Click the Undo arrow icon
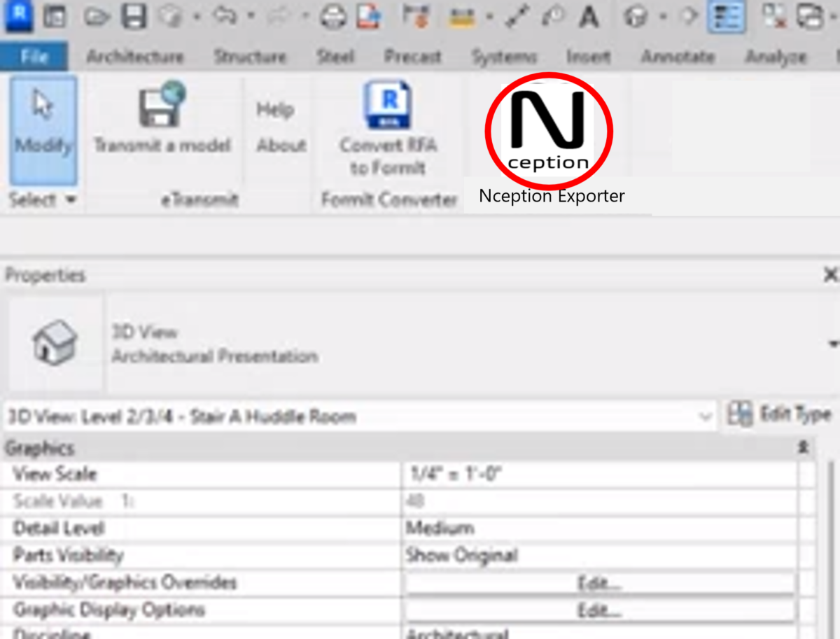Screen dimensions: 840x639 (x=225, y=17)
